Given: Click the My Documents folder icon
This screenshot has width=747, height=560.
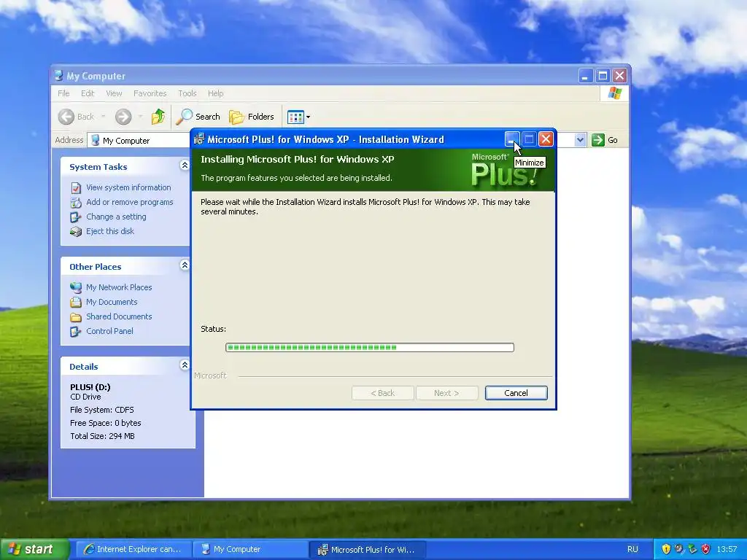Looking at the screenshot, I should (x=76, y=303).
